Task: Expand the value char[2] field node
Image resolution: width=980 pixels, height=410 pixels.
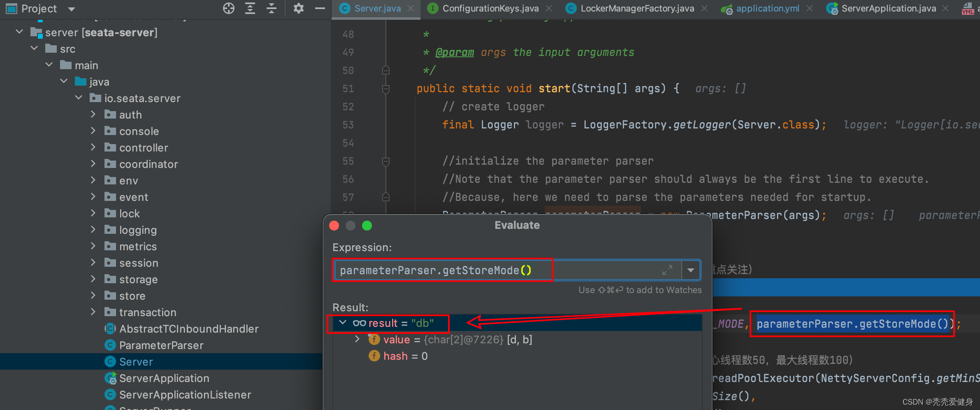Action: coord(357,339)
